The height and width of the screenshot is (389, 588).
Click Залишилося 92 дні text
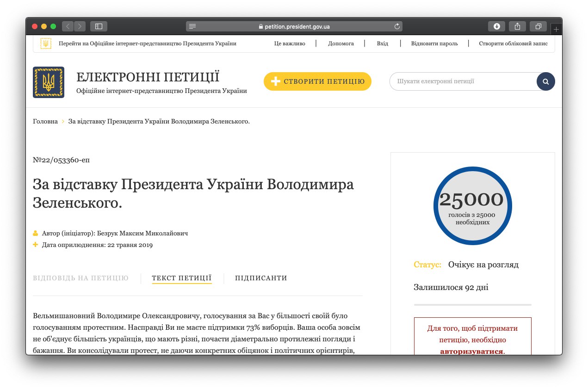tap(451, 287)
